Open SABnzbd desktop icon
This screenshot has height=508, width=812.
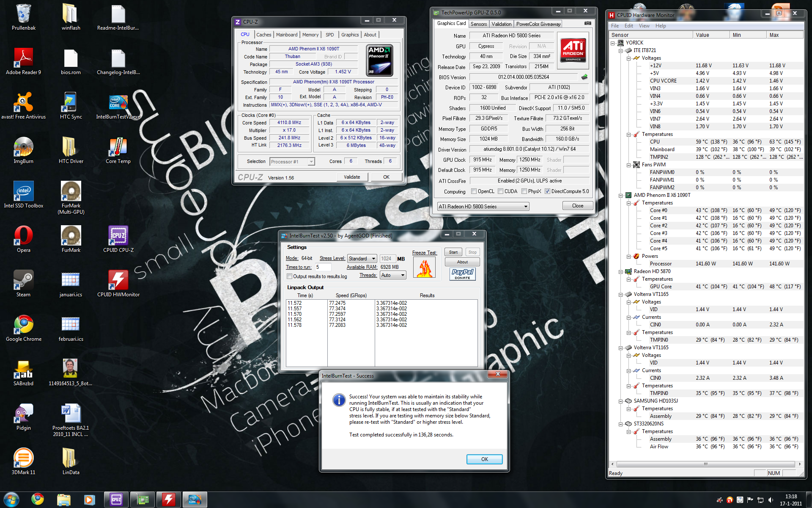point(23,373)
